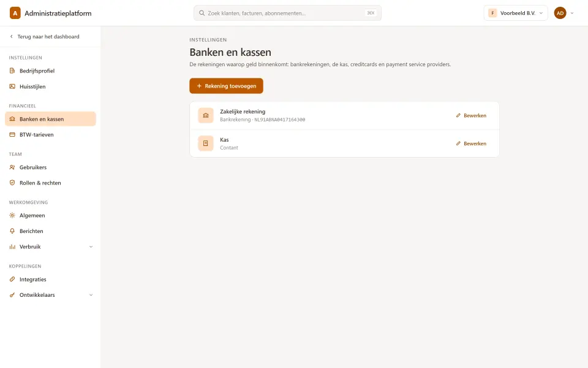
Task: Click the Integraties link icon
Action: point(12,280)
